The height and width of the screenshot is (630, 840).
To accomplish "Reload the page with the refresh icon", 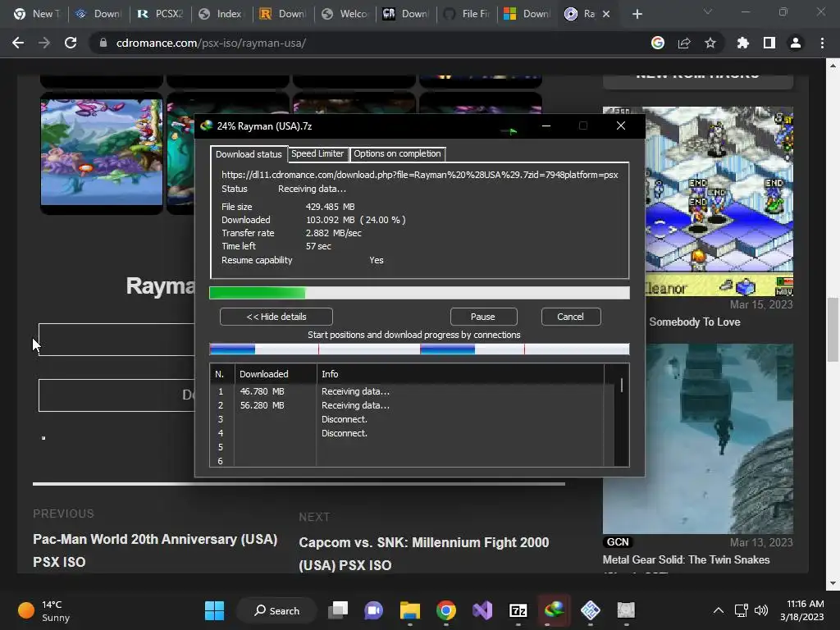I will [x=71, y=43].
